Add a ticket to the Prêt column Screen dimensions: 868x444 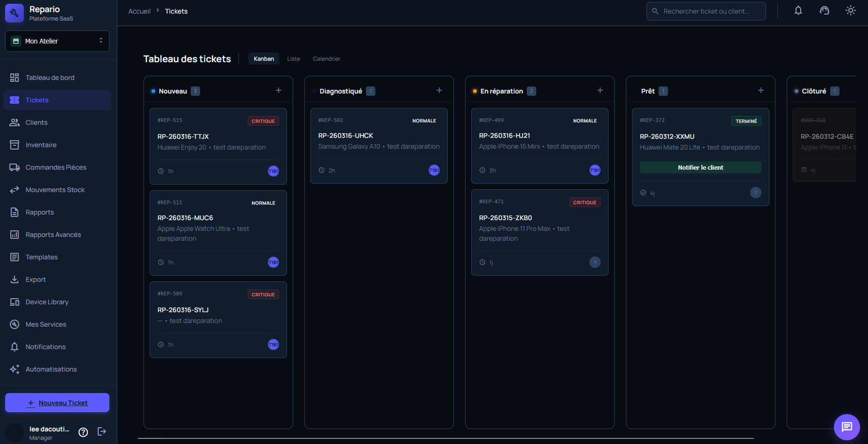point(760,90)
